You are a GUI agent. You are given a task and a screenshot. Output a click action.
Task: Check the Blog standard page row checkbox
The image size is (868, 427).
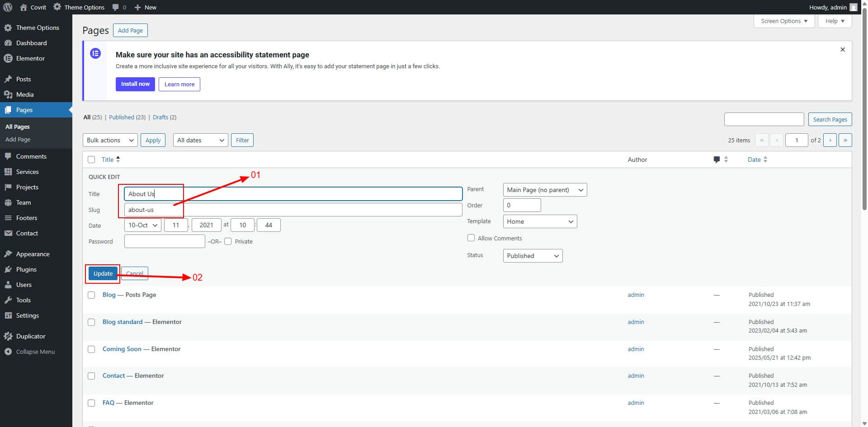point(91,322)
